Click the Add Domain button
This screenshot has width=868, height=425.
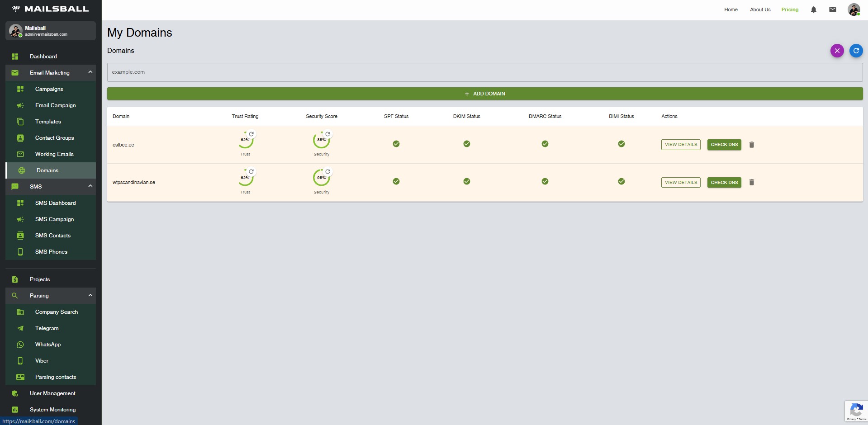[484, 94]
